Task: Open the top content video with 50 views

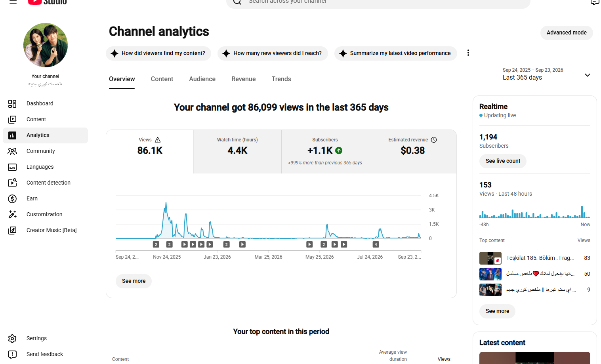Action: 535,274
